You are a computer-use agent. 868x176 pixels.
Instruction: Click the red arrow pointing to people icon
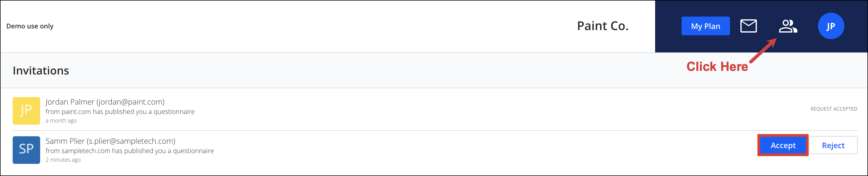tap(763, 50)
